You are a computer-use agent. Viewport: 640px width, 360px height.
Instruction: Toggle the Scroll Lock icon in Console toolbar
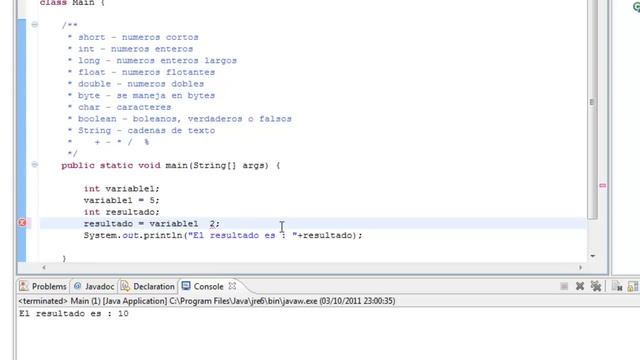click(633, 287)
